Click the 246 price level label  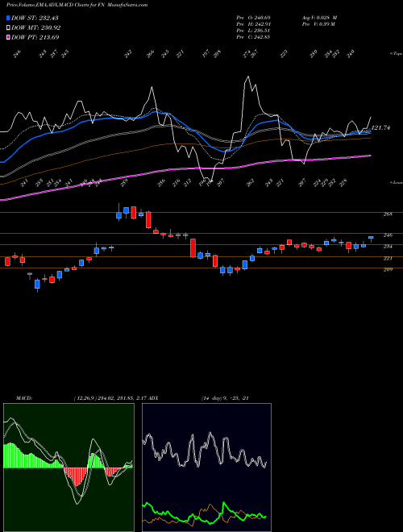[x=388, y=235]
